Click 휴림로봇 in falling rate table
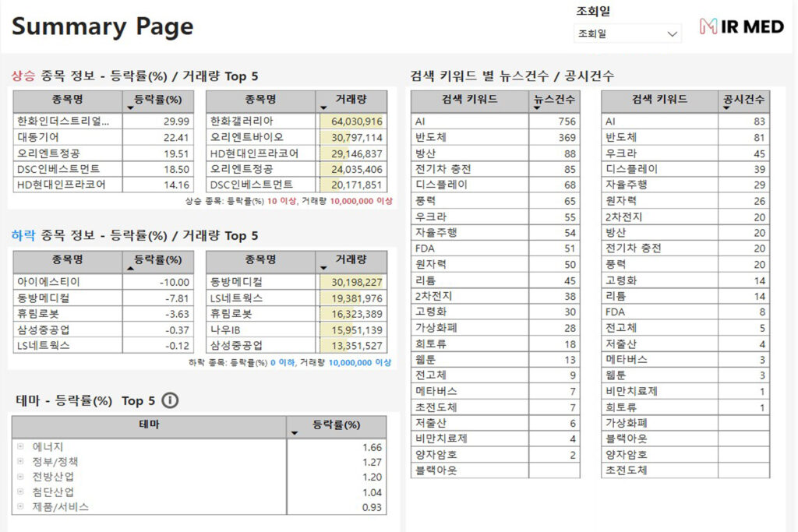 pos(38,314)
